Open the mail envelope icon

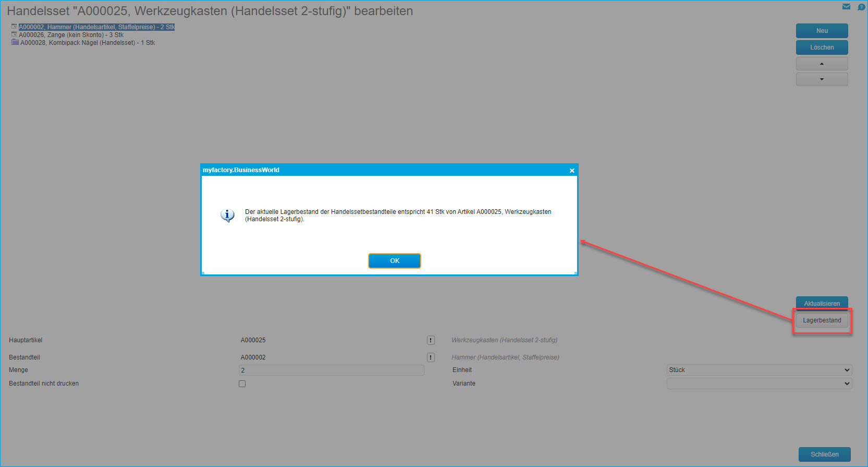(x=846, y=7)
